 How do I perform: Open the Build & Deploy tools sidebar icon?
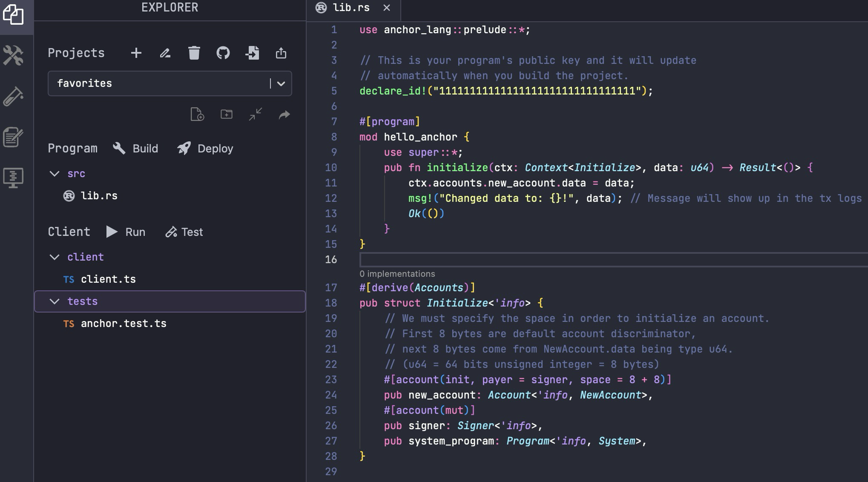(x=13, y=55)
